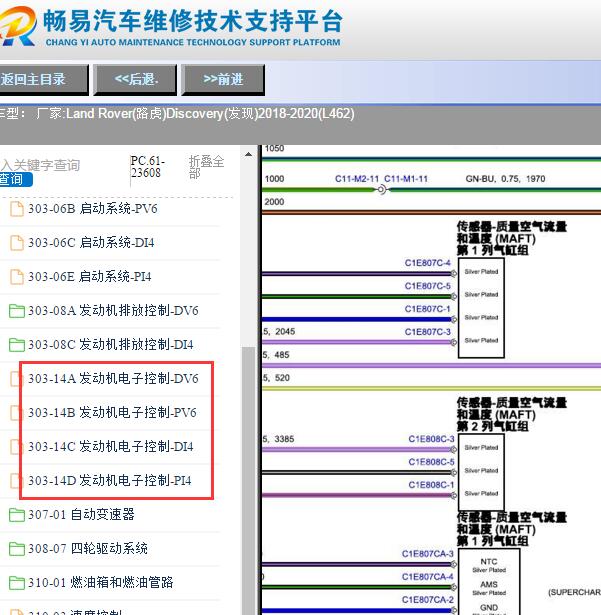Expand the folder icon of 310-01 燃油箱和燃油管路
Screen dimensions: 601x615
(x=17, y=582)
